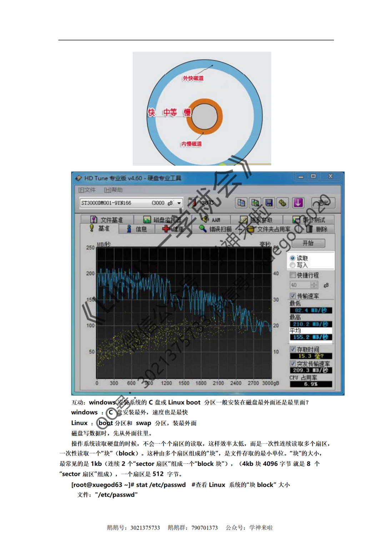Click the 退出 exit button
Image resolution: width=392 pixels, height=555 pixels.
pos(323,203)
